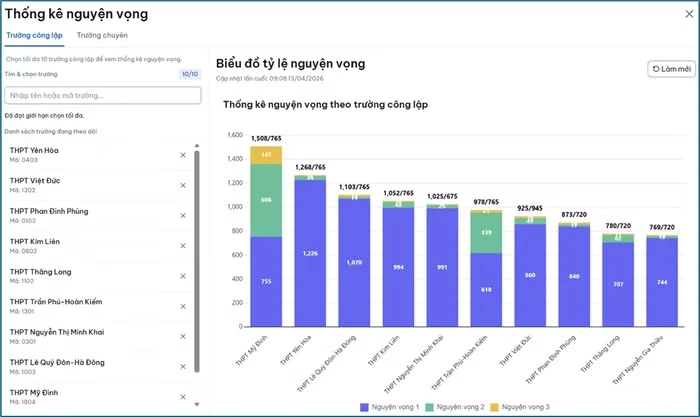Remove THPT Phan Đình Phùng from list

(x=183, y=214)
